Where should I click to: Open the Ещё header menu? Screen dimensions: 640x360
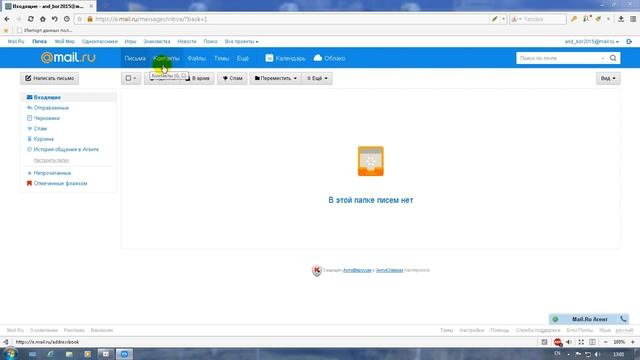point(242,58)
